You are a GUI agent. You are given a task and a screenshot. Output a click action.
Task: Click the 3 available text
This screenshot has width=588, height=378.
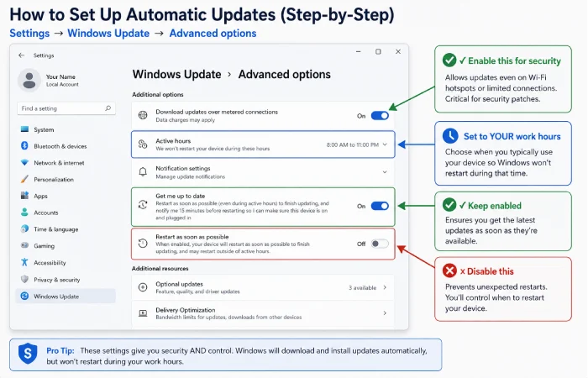(362, 287)
